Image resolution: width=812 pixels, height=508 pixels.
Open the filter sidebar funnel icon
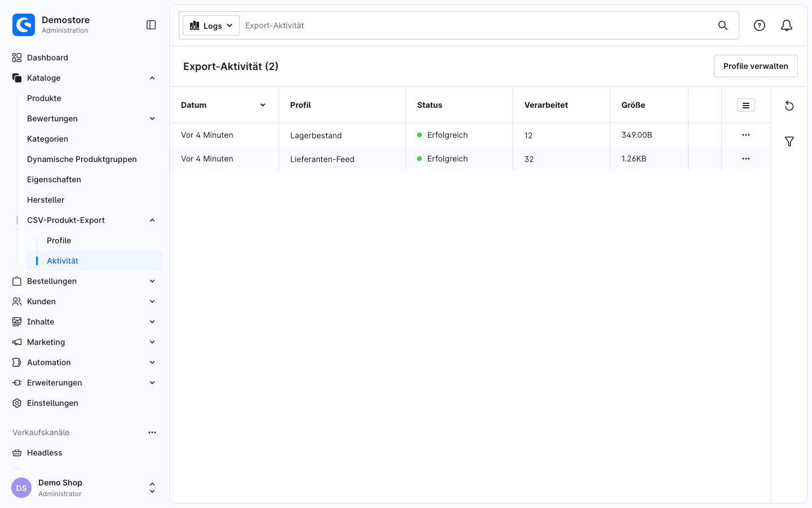click(789, 142)
